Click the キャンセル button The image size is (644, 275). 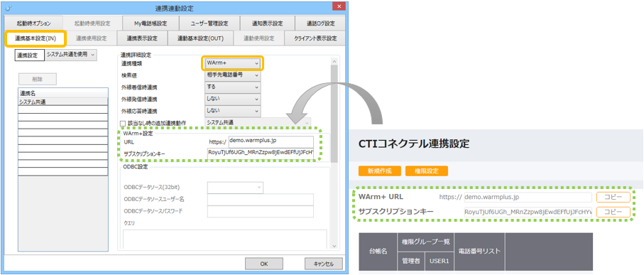point(324,264)
